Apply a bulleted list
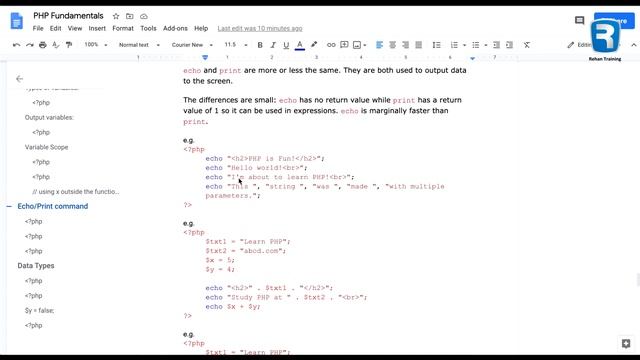 coord(476,45)
